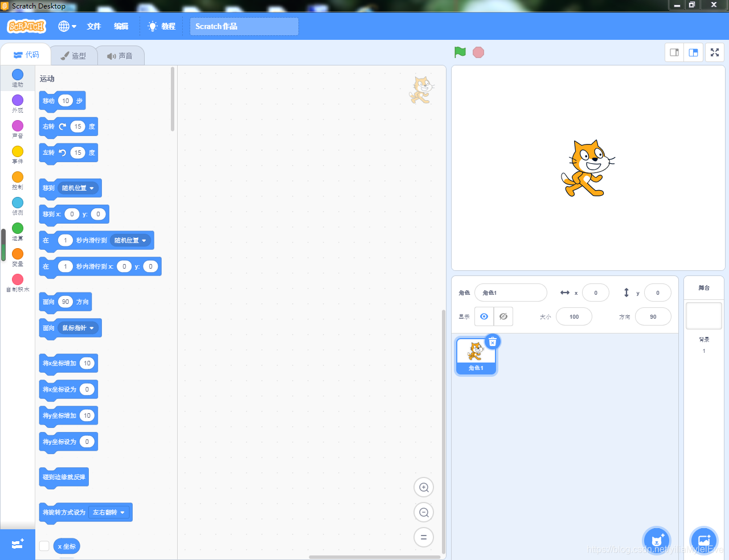
Task: Click the sprite direction field 90
Action: click(653, 316)
